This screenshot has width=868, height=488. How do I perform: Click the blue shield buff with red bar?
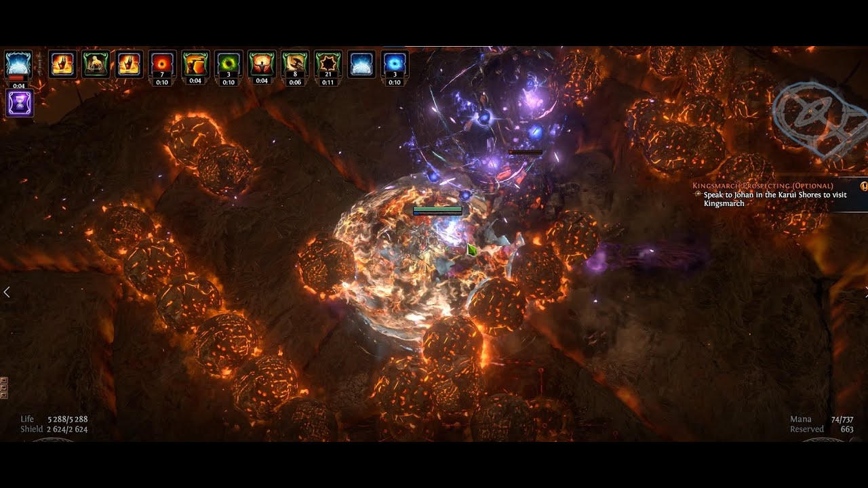[19, 64]
